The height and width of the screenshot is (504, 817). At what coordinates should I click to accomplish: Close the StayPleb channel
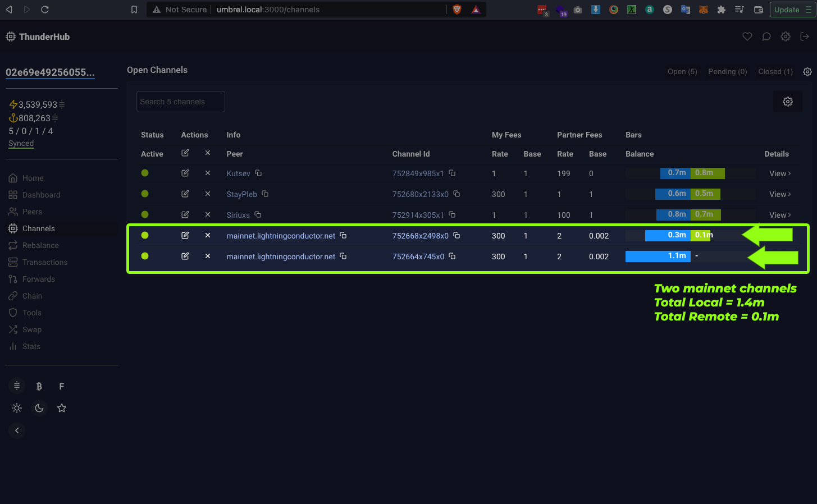pyautogui.click(x=208, y=194)
